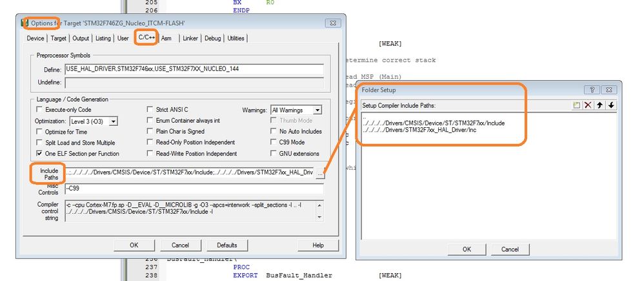Enable No Auto Includes checkbox
Image resolution: width=644 pixels, height=281 pixels.
pos(273,131)
